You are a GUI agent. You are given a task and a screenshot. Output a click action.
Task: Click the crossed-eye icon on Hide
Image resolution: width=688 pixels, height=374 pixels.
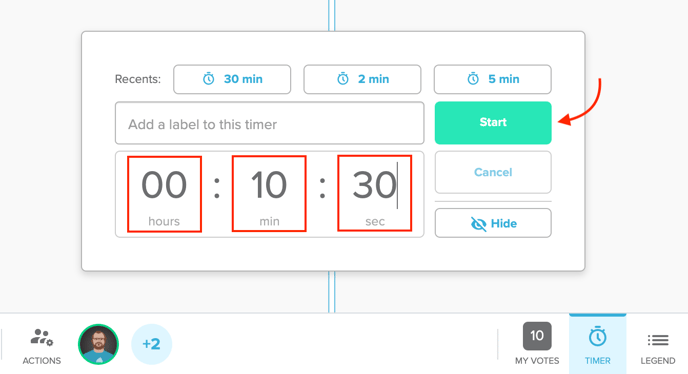478,224
